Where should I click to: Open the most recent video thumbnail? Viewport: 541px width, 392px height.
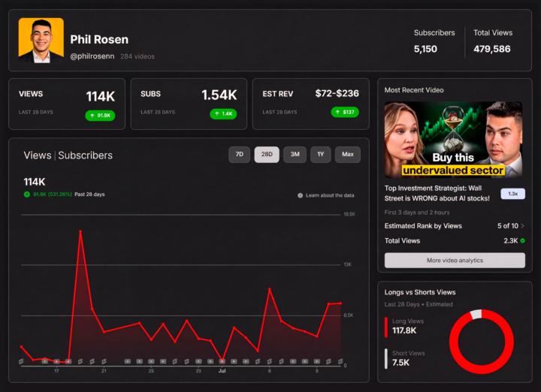(x=453, y=140)
